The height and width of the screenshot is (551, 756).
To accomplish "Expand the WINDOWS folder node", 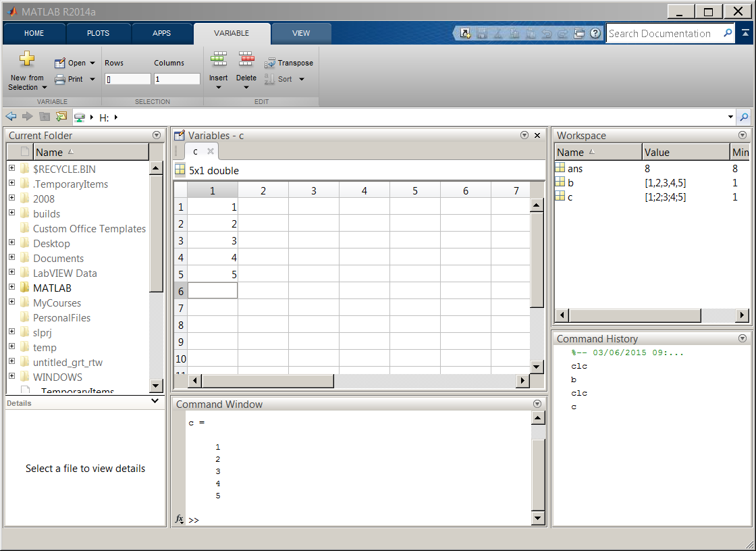I will click(x=12, y=375).
